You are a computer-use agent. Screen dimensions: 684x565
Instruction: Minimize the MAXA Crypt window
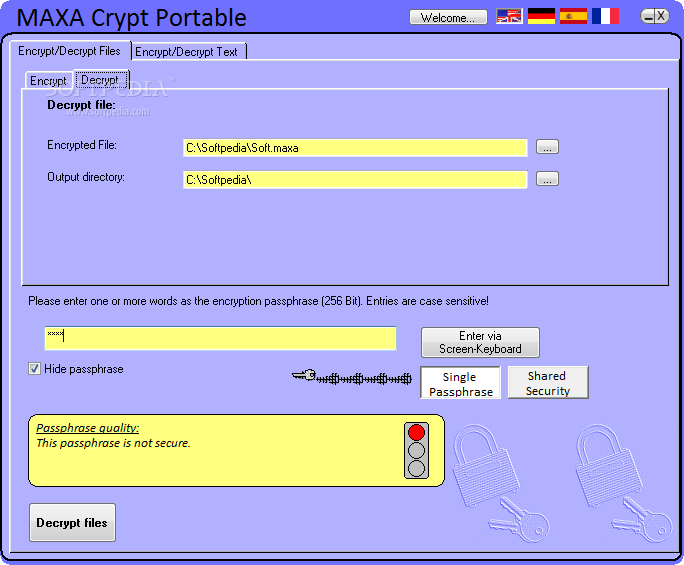[x=648, y=17]
